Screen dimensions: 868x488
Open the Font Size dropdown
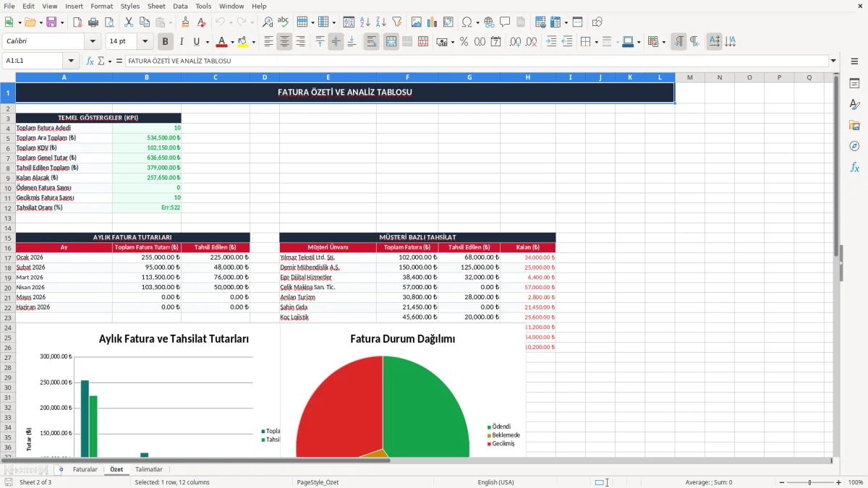pyautogui.click(x=145, y=42)
